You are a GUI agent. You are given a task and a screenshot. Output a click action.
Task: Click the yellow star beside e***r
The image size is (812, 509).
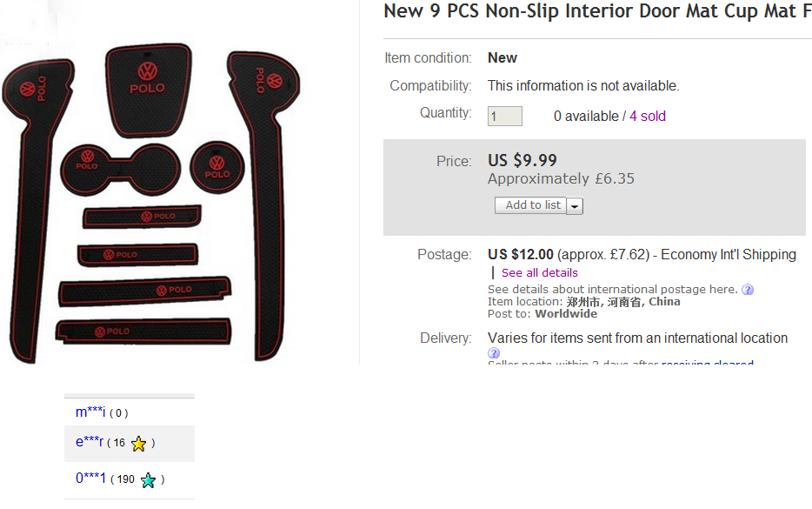[x=138, y=444]
